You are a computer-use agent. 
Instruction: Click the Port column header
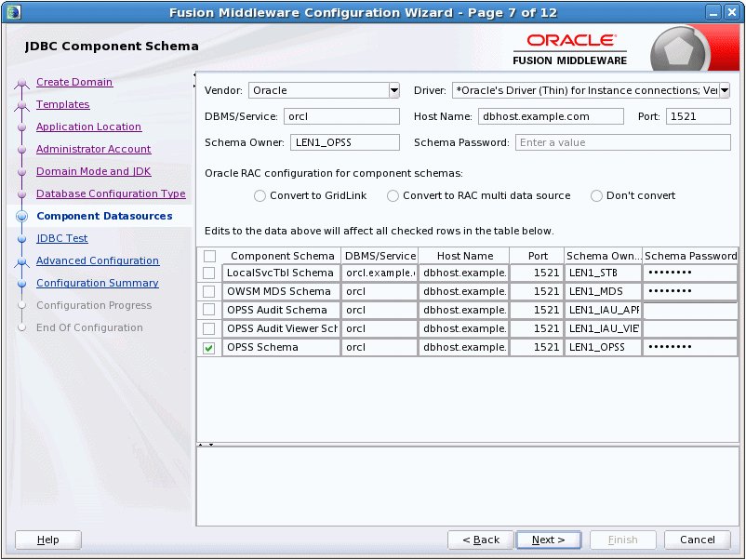[x=537, y=256]
